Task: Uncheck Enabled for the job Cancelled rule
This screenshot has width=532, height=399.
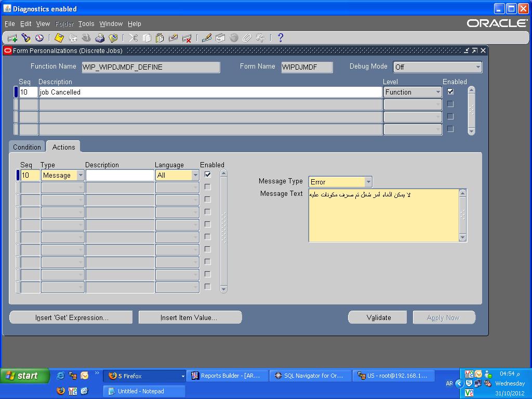Action: point(450,91)
